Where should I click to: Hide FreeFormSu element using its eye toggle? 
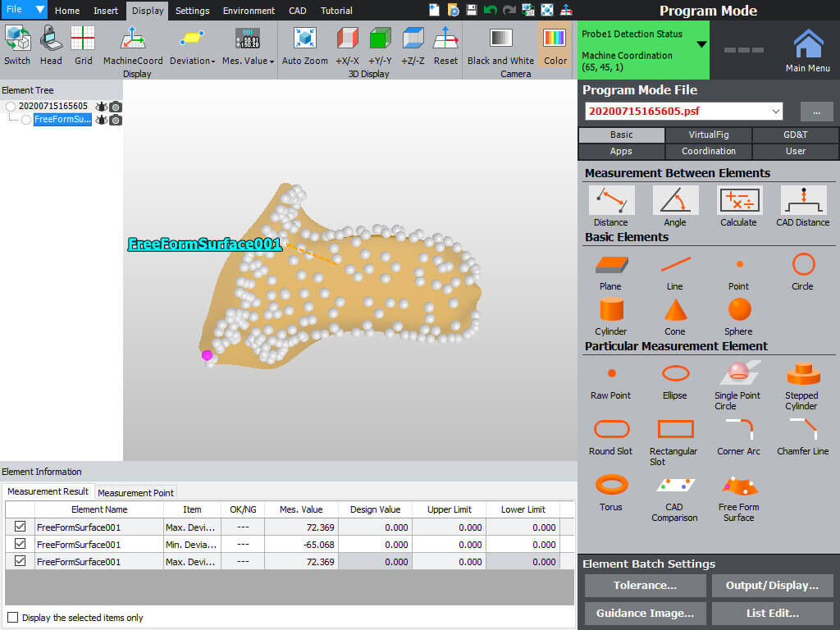tap(100, 120)
